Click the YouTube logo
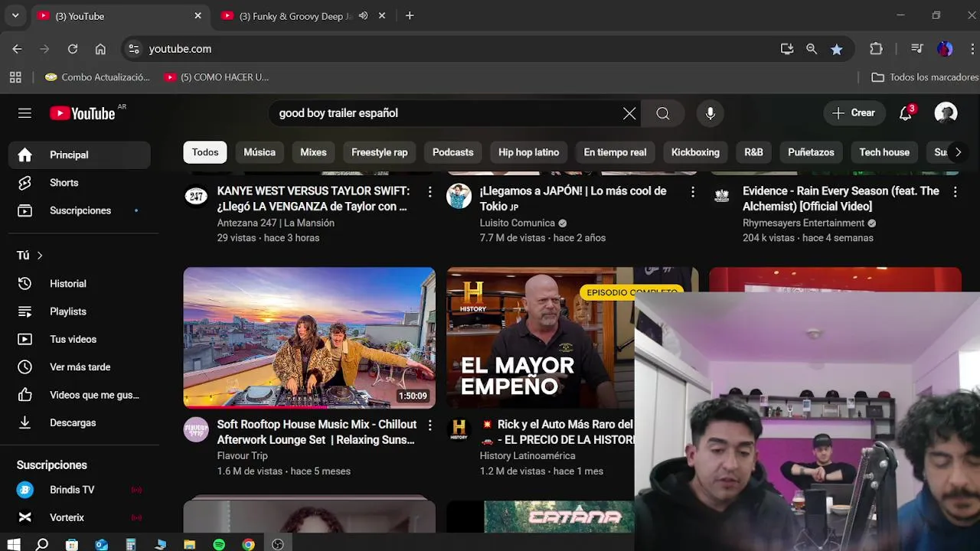The image size is (980, 551). tap(83, 113)
